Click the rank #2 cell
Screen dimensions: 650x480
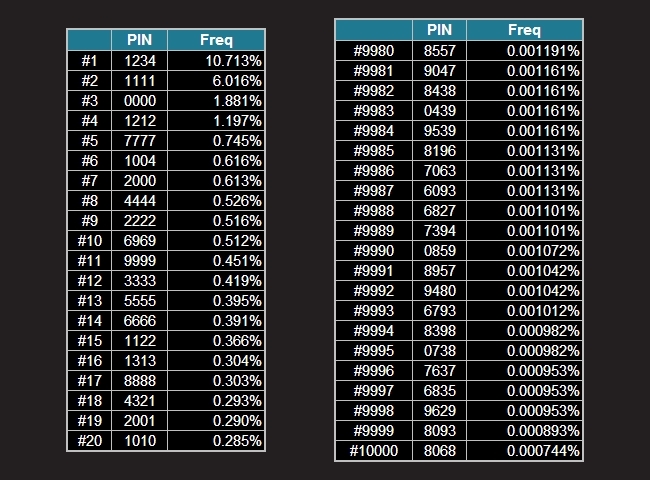click(x=89, y=81)
